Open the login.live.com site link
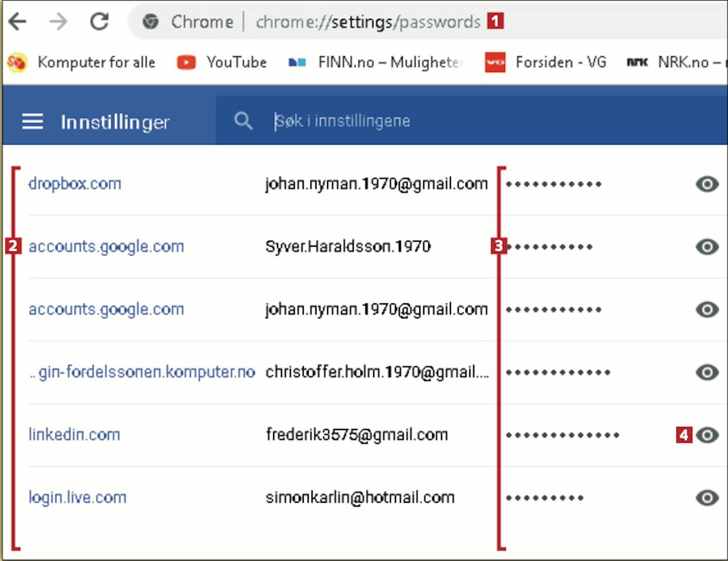The width and height of the screenshot is (728, 561). tap(78, 498)
